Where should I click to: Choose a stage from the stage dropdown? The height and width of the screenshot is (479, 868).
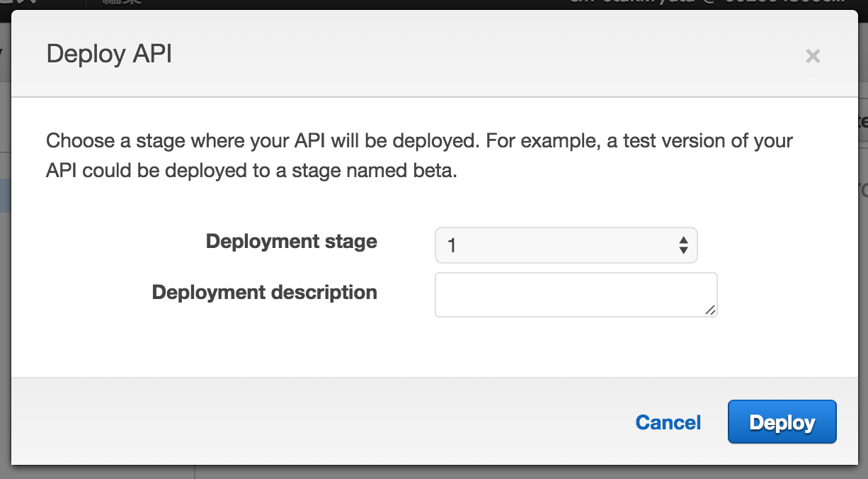[x=566, y=244]
